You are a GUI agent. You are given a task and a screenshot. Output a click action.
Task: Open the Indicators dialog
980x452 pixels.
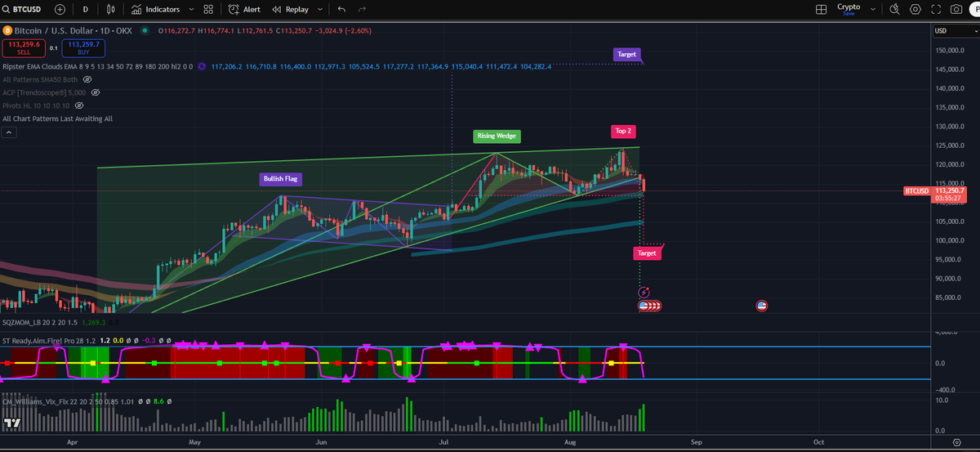156,9
